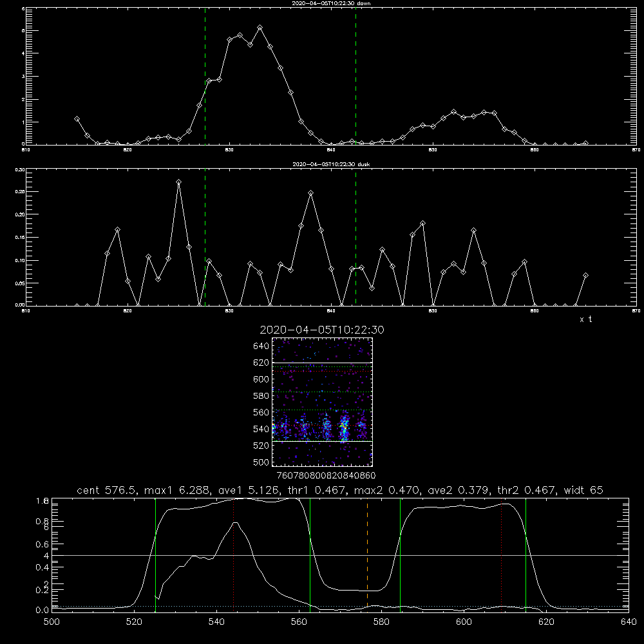Select the orange dashed center line in the bottom plot
Image resolution: width=644 pixels, height=644 pixels.
click(x=367, y=554)
